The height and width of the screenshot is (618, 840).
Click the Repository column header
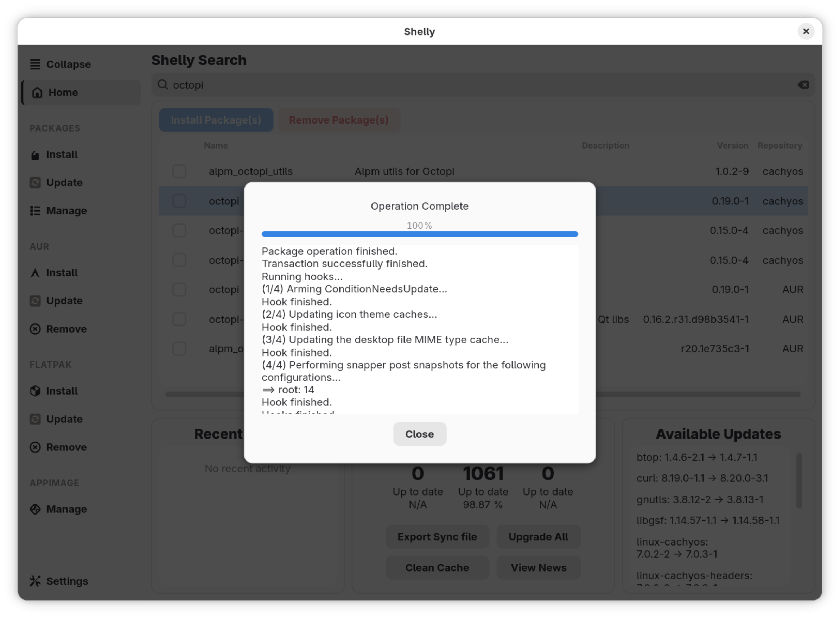point(780,145)
